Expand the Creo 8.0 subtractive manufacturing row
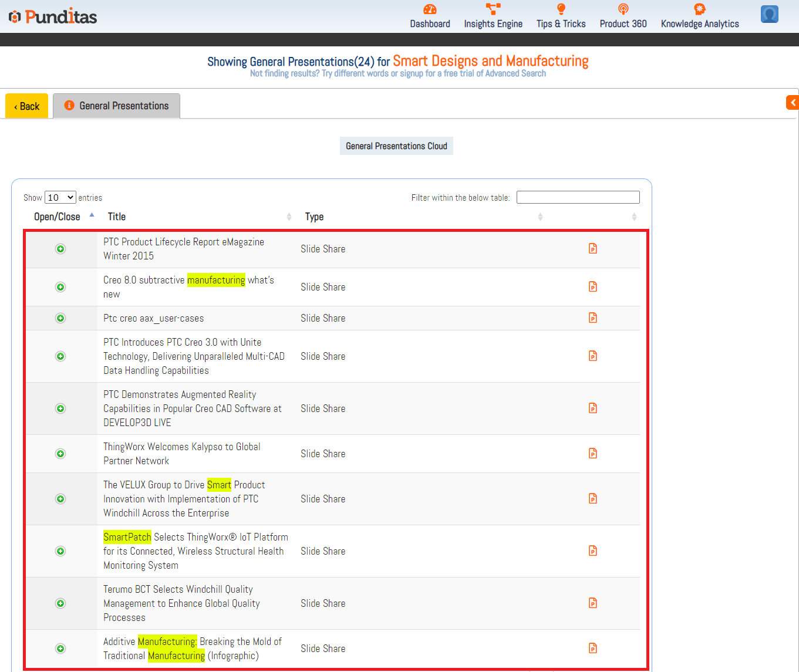 click(x=60, y=287)
